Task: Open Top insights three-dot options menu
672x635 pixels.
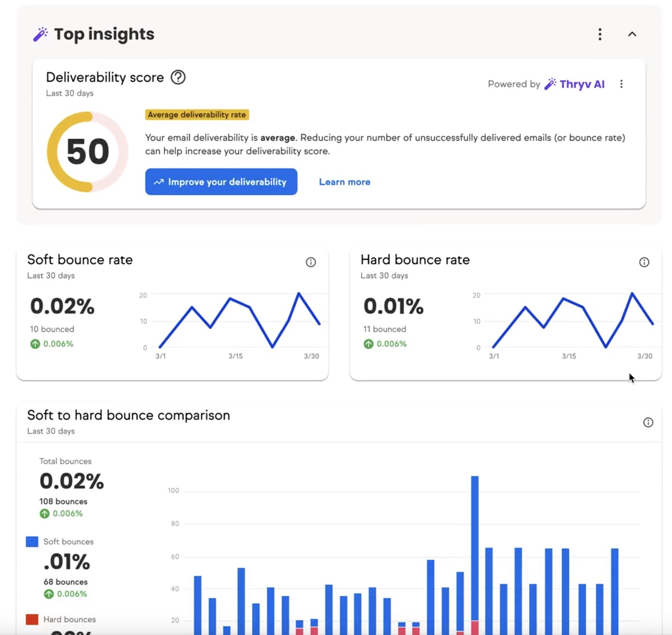Action: (x=600, y=34)
